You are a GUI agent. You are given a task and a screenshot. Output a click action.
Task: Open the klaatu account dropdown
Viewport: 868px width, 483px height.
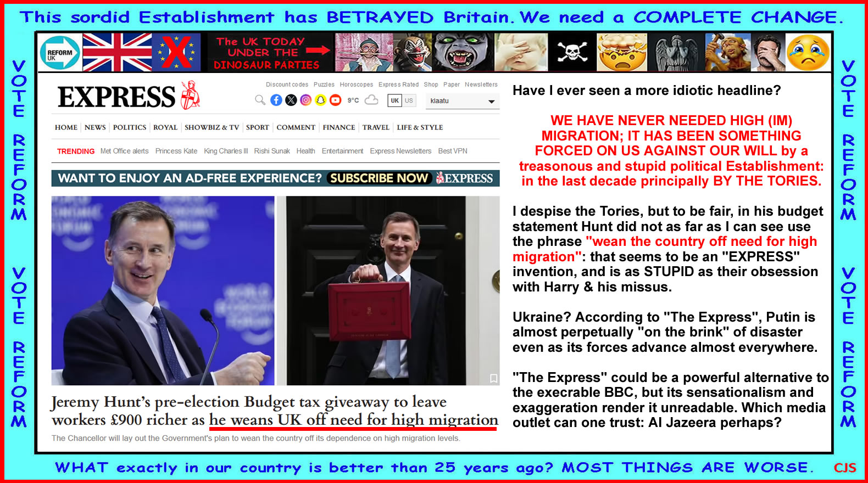click(x=463, y=101)
